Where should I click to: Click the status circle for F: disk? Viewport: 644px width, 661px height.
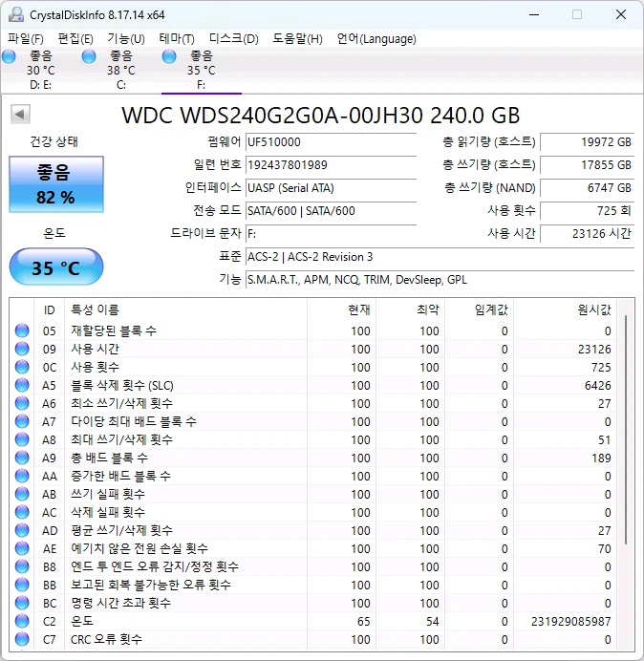[169, 56]
